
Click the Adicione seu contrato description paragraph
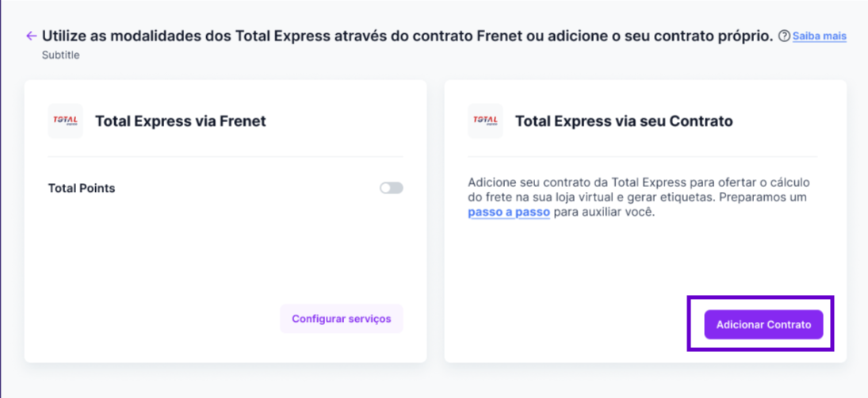(x=637, y=197)
